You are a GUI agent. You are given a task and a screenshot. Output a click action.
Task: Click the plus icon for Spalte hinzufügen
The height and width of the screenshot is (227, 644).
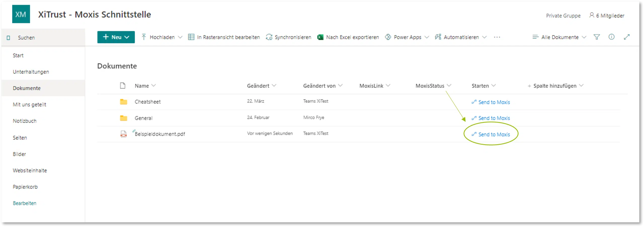[529, 86]
